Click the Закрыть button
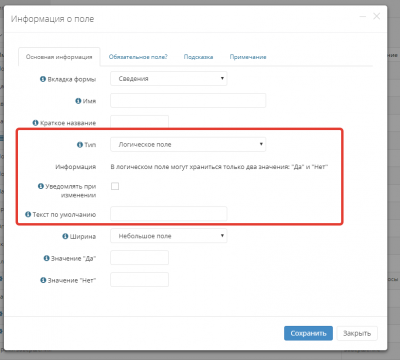The height and width of the screenshot is (360, 400). [x=357, y=333]
